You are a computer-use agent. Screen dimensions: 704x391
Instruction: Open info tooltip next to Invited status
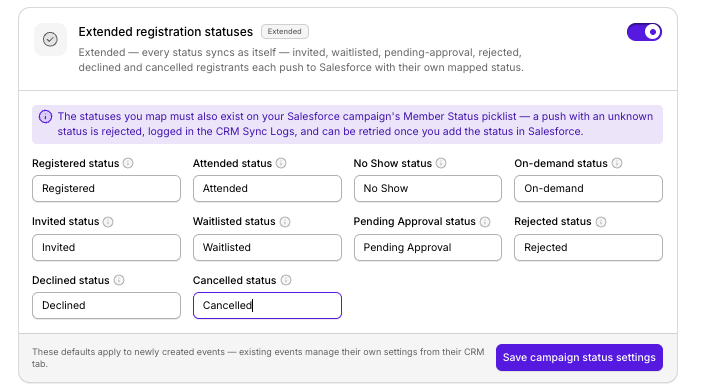click(x=108, y=222)
